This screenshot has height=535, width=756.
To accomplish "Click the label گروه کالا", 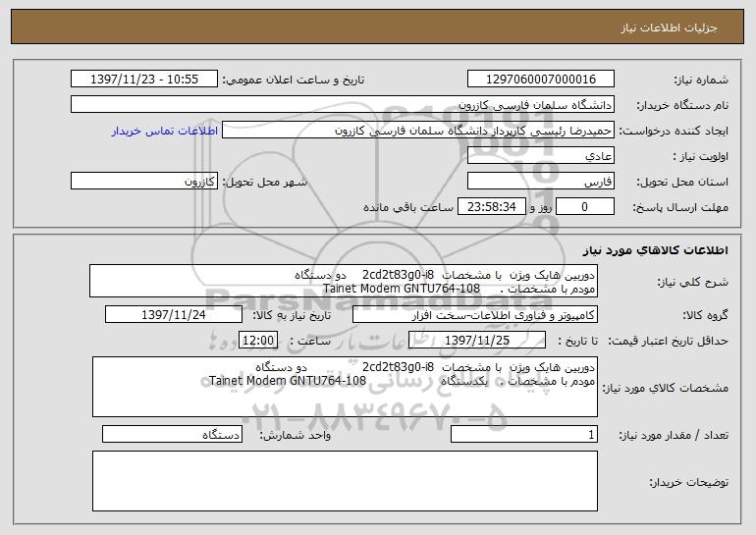I will tap(705, 315).
